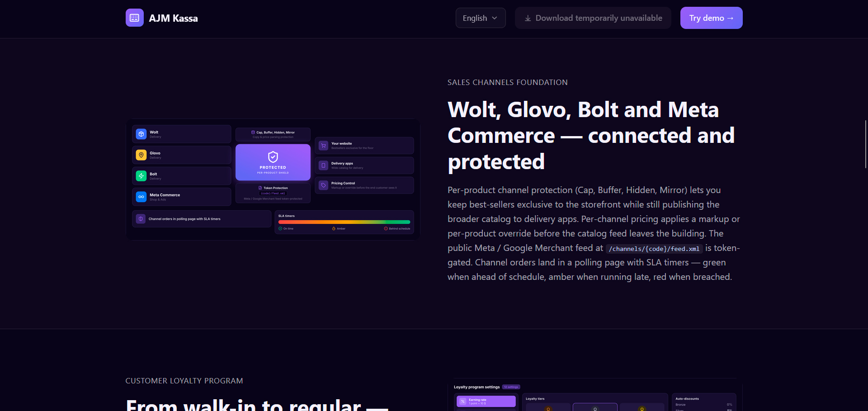The width and height of the screenshot is (868, 411).
Task: Click the "SLA timers" label
Action: [x=287, y=216]
